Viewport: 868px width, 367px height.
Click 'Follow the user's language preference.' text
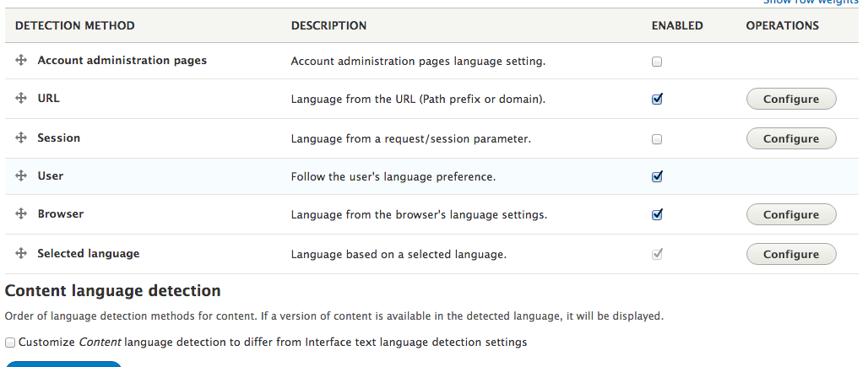(x=393, y=177)
